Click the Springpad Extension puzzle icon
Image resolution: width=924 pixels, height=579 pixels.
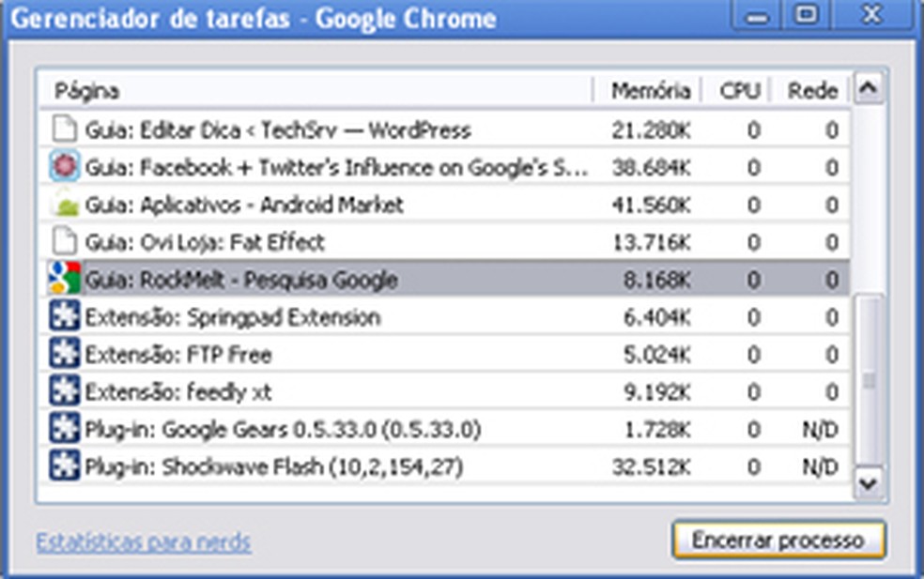click(x=64, y=317)
